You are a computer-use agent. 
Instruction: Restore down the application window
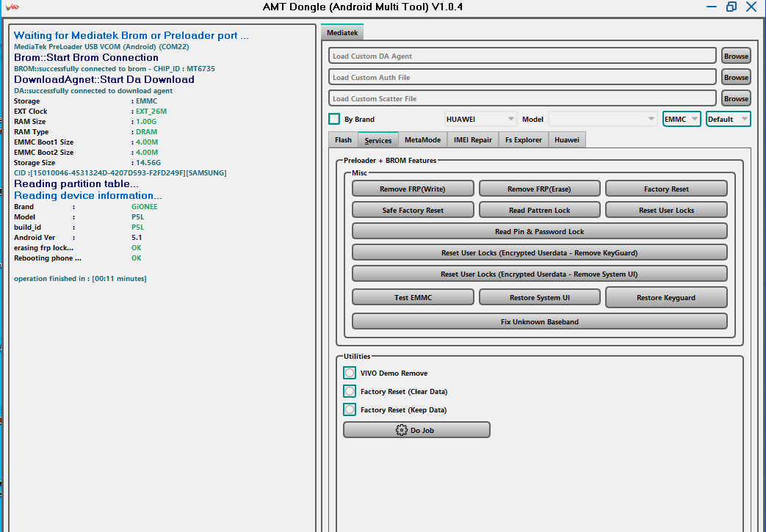click(731, 7)
